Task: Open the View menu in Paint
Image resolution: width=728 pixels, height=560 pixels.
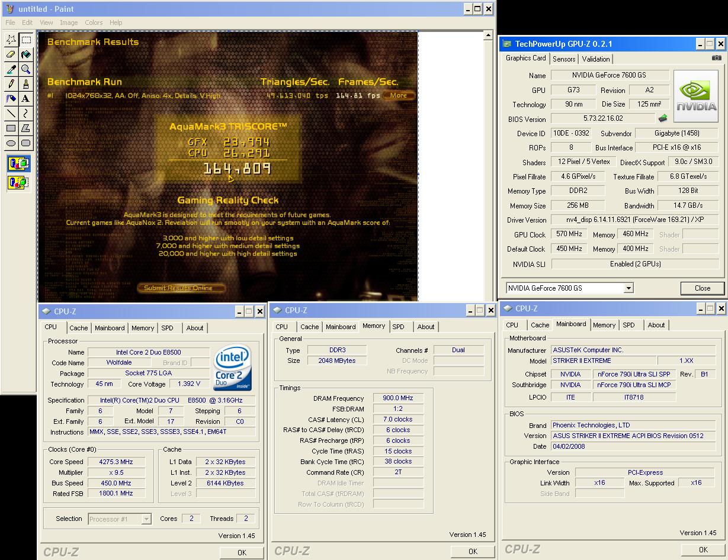Action: [x=46, y=22]
